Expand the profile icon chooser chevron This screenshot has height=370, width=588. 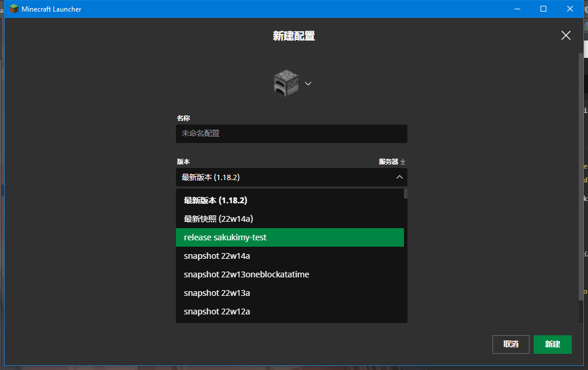[308, 84]
